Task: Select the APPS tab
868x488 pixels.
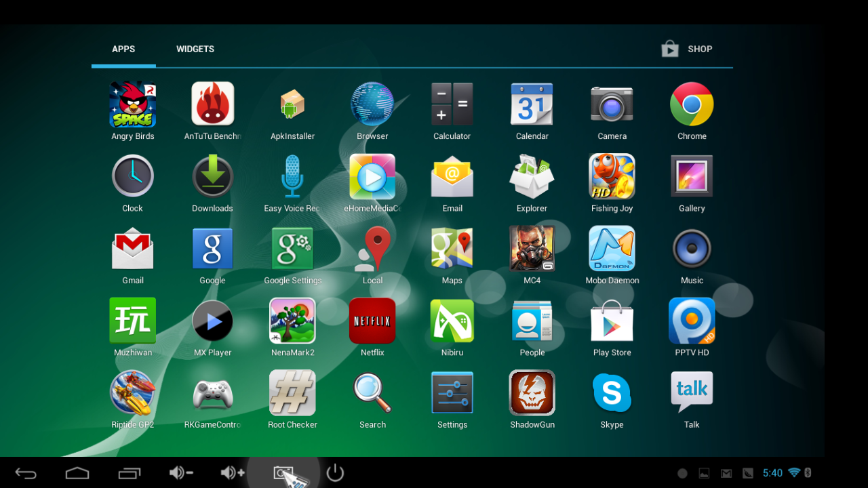Action: point(123,49)
